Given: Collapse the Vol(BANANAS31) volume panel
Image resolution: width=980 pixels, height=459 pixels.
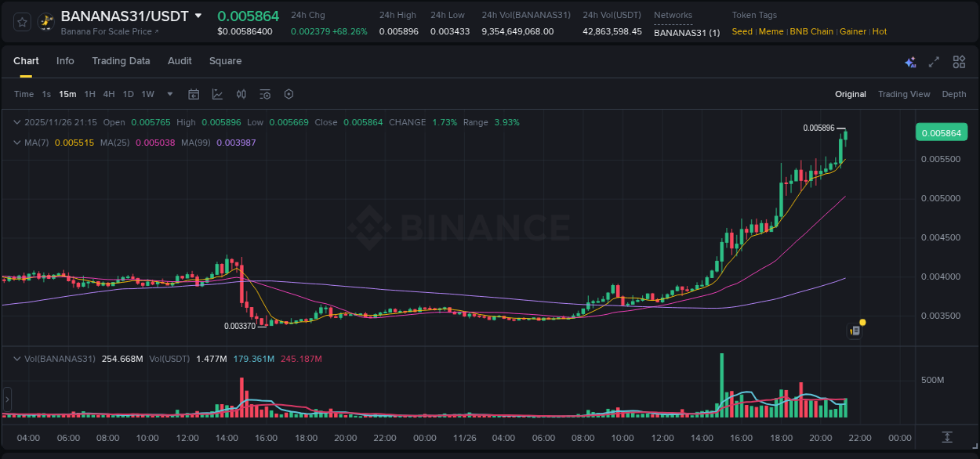Looking at the screenshot, I should click(x=17, y=358).
